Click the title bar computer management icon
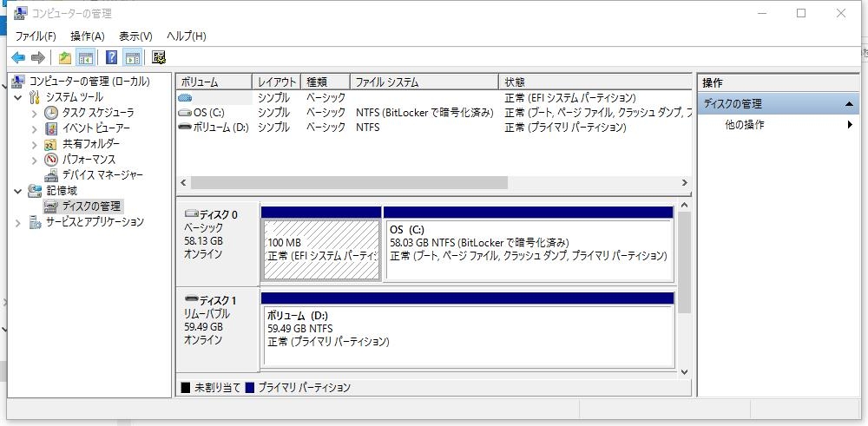868x426 pixels. pos(21,13)
